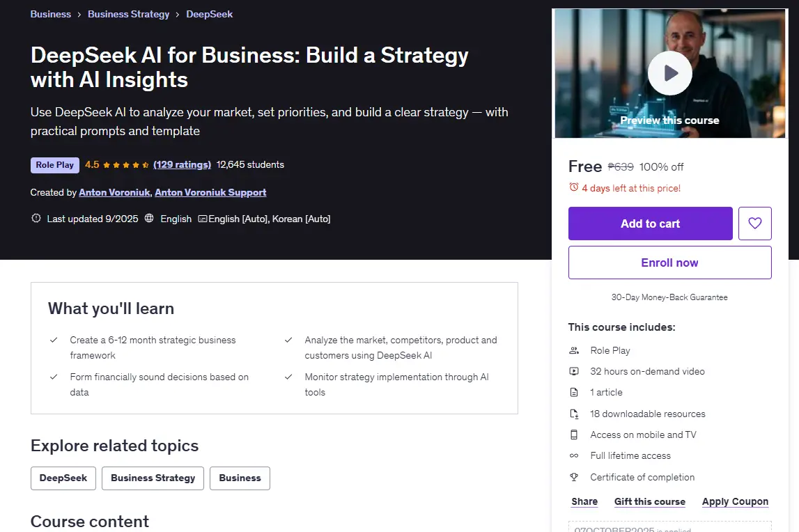Viewport: 799px width, 532px height.
Task: Click checkmark beside Create a 6-12 month framework
Action: click(54, 340)
